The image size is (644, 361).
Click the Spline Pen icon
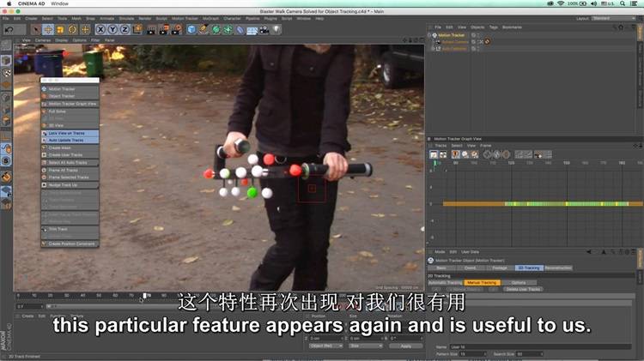coord(204,29)
